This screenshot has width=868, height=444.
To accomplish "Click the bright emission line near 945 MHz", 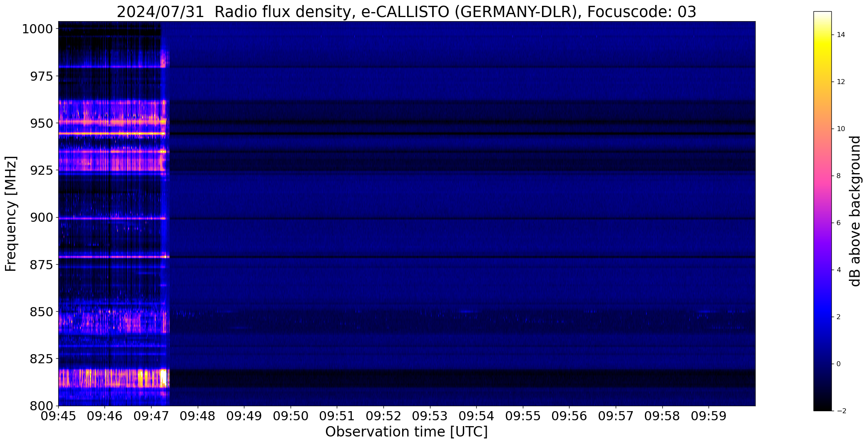I will pos(112,134).
